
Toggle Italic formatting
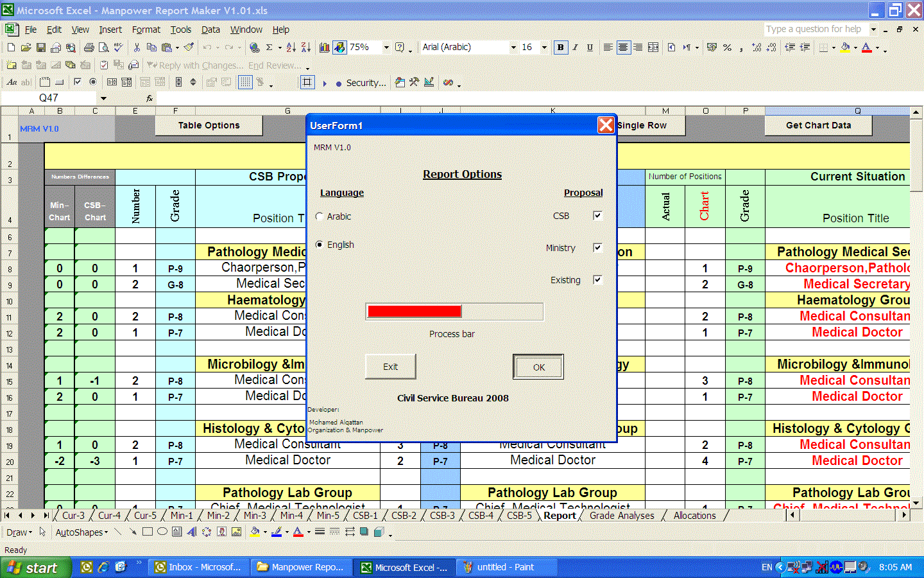click(575, 48)
